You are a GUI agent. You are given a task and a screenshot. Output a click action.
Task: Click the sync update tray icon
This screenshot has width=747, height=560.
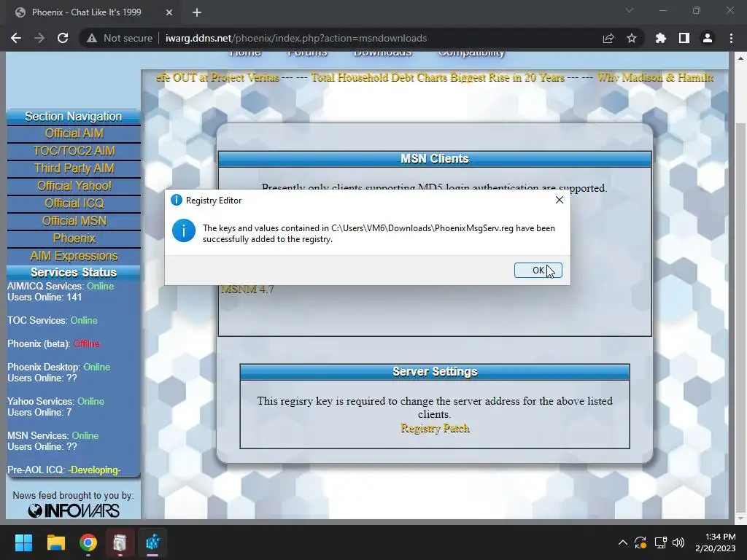point(640,542)
